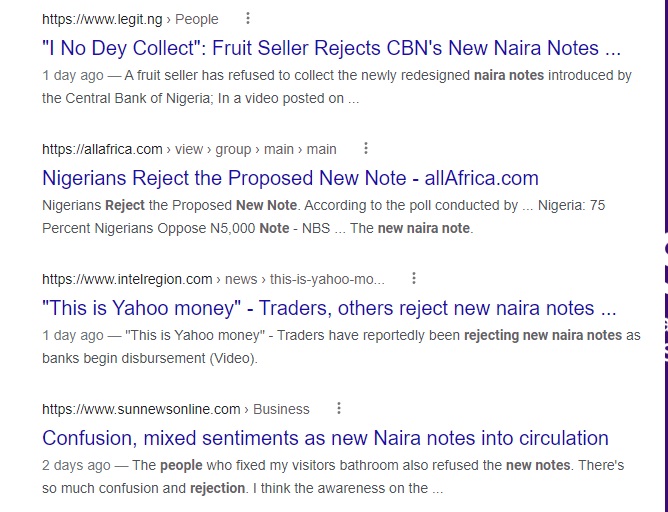Click the https://www.intelregion.com site address

click(x=127, y=279)
